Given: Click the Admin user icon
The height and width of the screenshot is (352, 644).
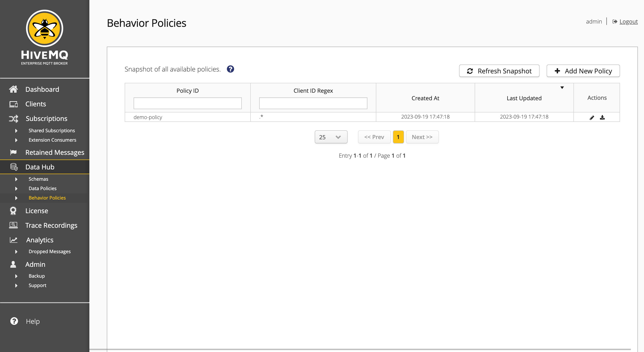Looking at the screenshot, I should click(x=13, y=264).
